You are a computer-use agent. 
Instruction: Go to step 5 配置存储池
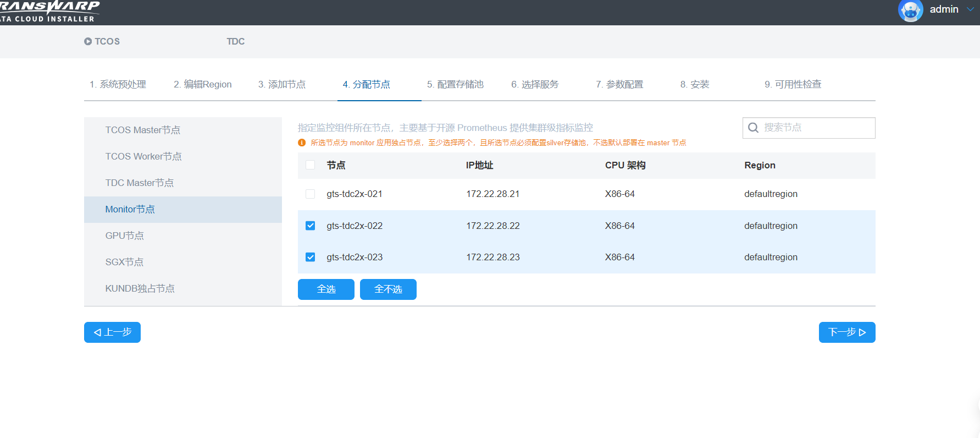tap(456, 84)
